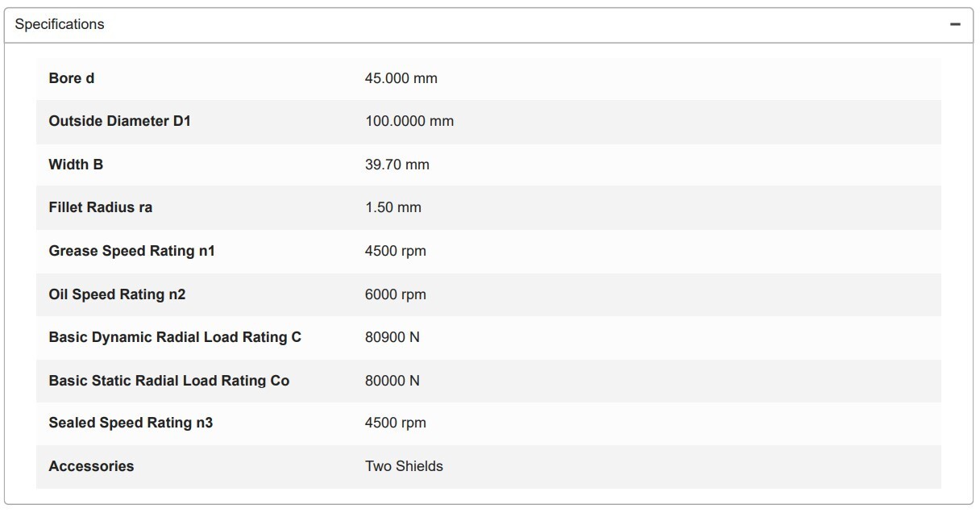The width and height of the screenshot is (980, 513).
Task: Click the 39.70 mm width value
Action: click(397, 165)
